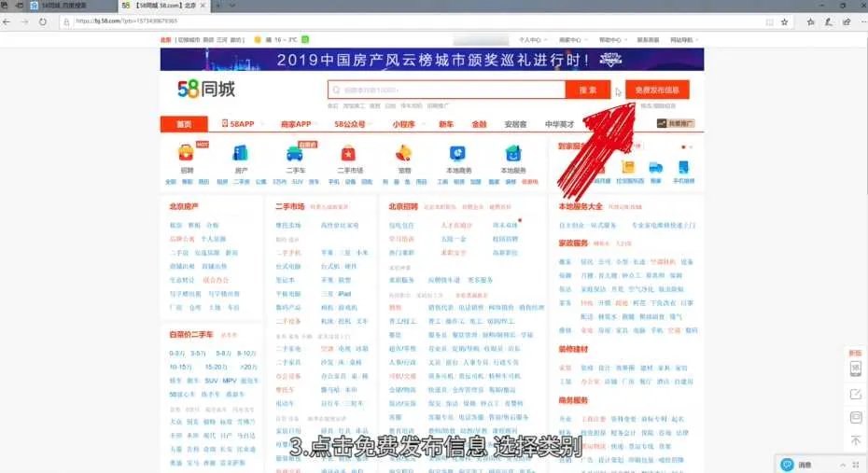Viewport: 868px width, 473px height.
Task: Open the 联系客服 link
Action: coord(649,40)
